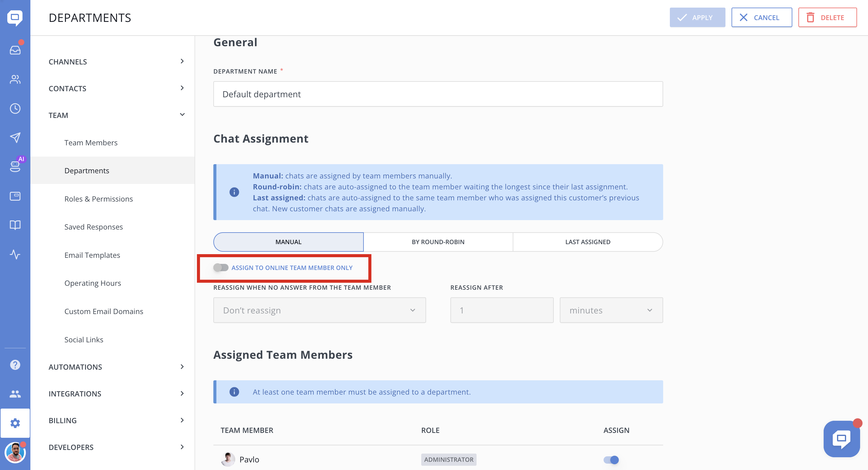Open Roles & Permissions menu item

click(x=98, y=199)
